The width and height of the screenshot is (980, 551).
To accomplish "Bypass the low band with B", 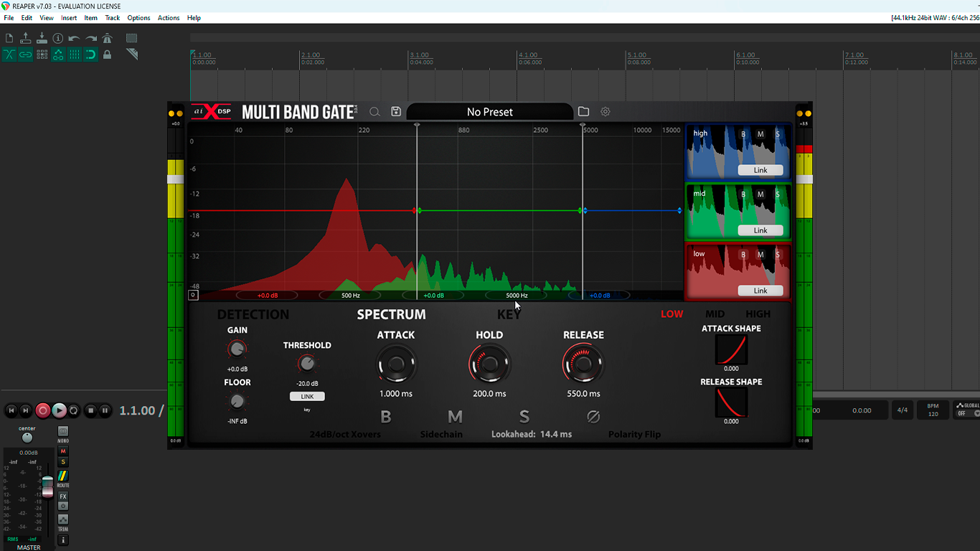I will (x=743, y=255).
